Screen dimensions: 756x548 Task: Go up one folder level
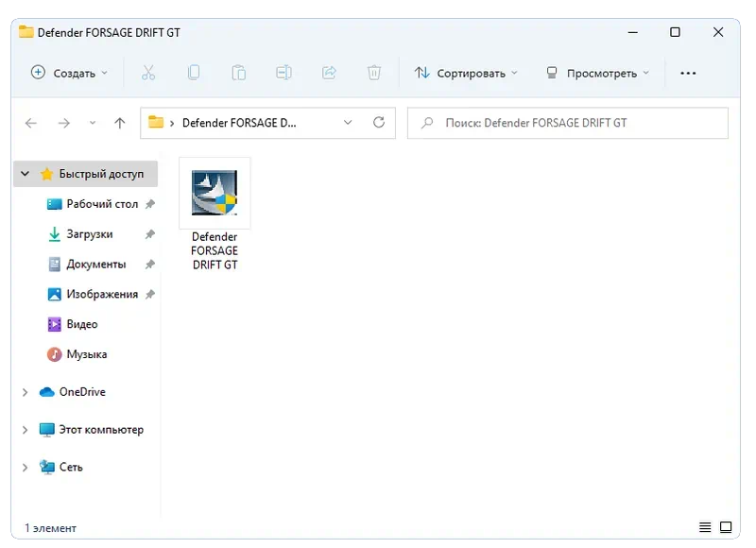120,124
